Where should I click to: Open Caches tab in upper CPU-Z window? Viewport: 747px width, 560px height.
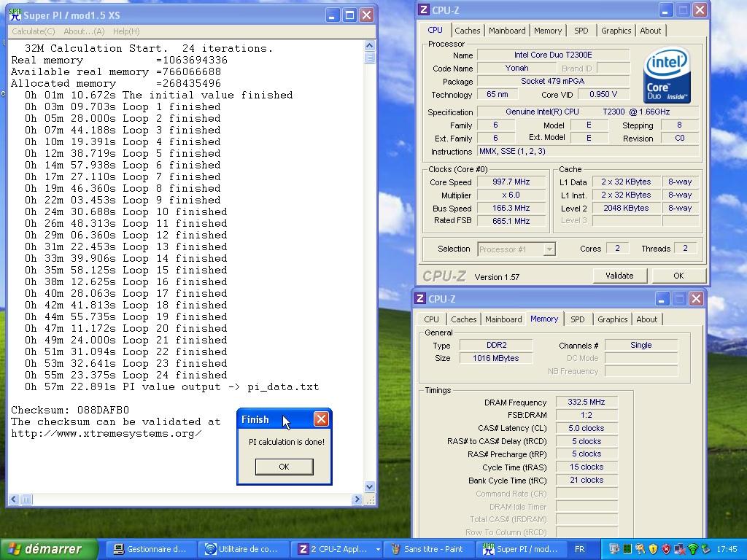click(x=467, y=31)
